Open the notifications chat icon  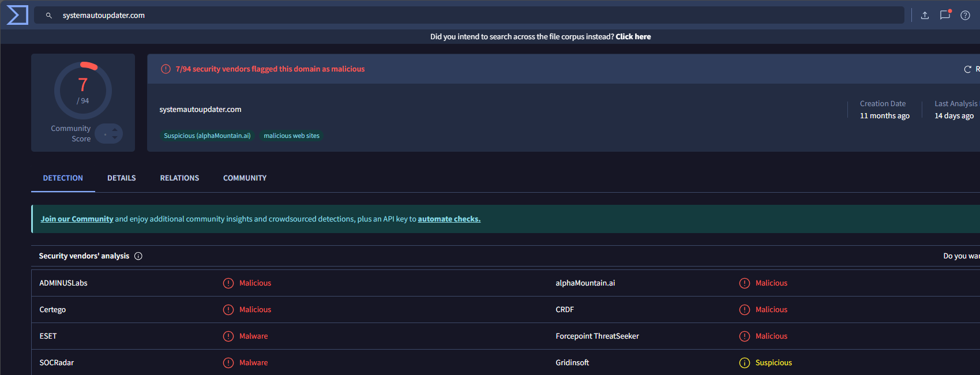tap(945, 15)
